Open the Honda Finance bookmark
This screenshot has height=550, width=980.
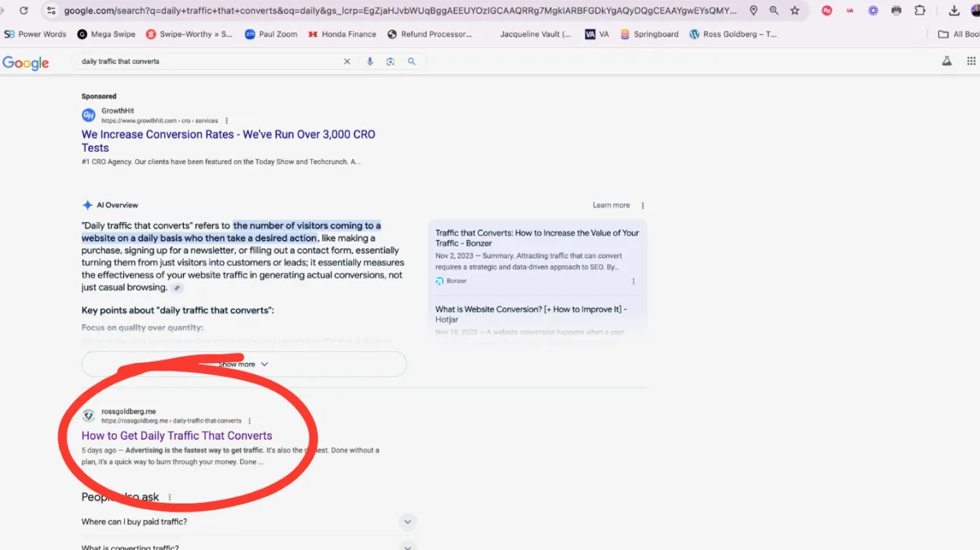point(342,34)
